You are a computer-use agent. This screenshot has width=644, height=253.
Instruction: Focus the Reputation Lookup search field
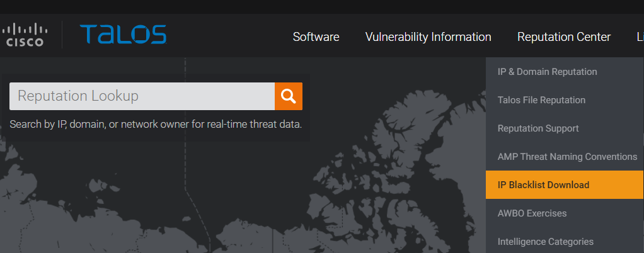[142, 96]
